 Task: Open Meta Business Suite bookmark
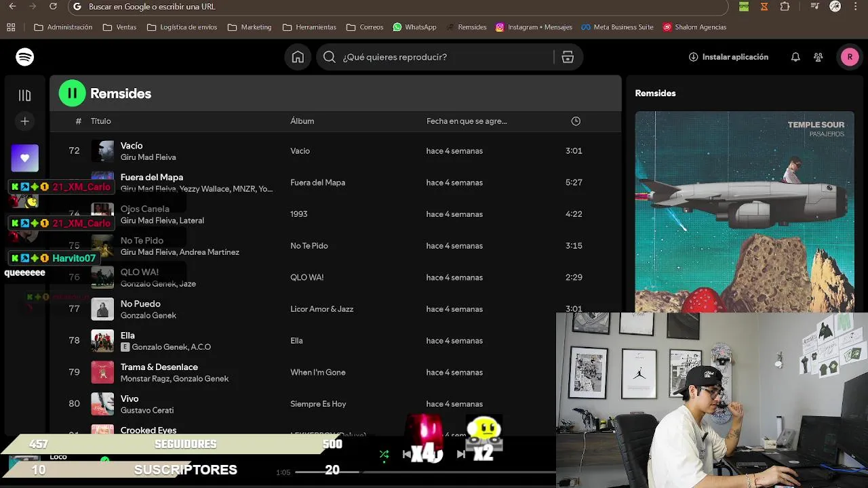pyautogui.click(x=617, y=27)
